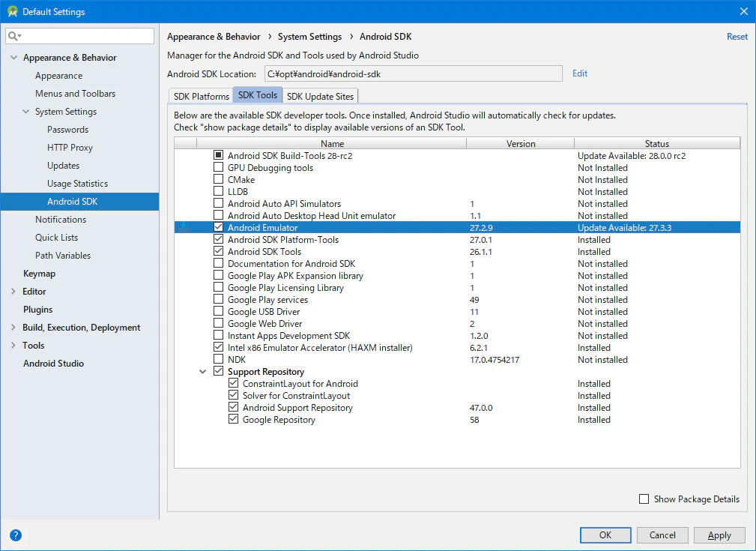Uncheck Google Repository checkbox
Image resolution: width=756 pixels, height=551 pixels.
click(233, 419)
